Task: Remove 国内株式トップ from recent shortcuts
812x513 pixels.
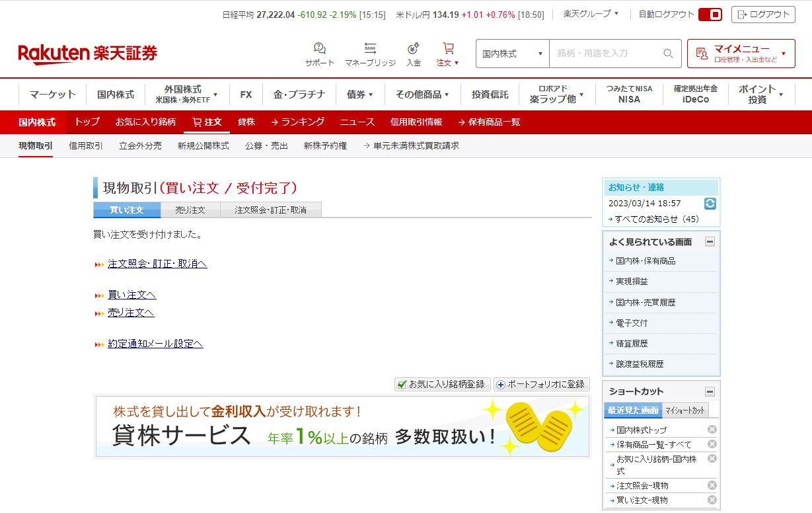Action: click(712, 430)
